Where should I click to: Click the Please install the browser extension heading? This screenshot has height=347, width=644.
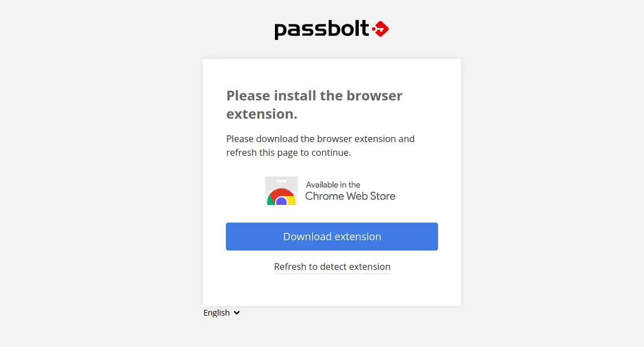(x=314, y=104)
